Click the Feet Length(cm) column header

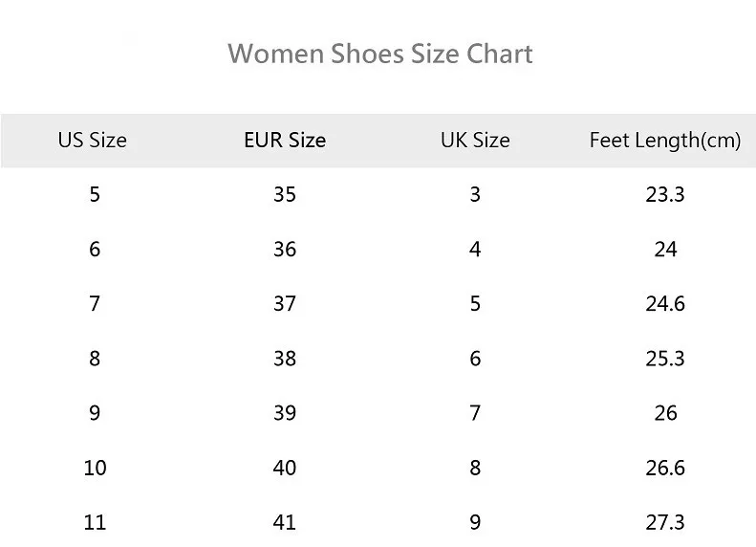pos(665,141)
